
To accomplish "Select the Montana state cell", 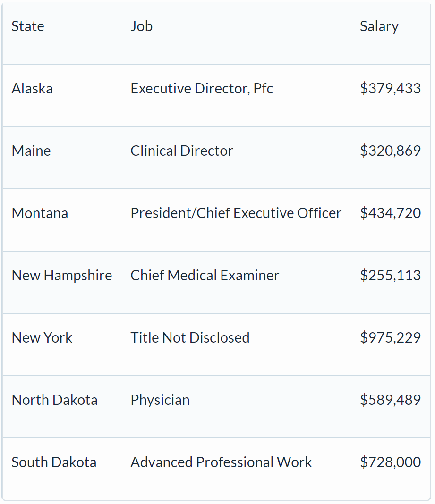I will (x=40, y=213).
